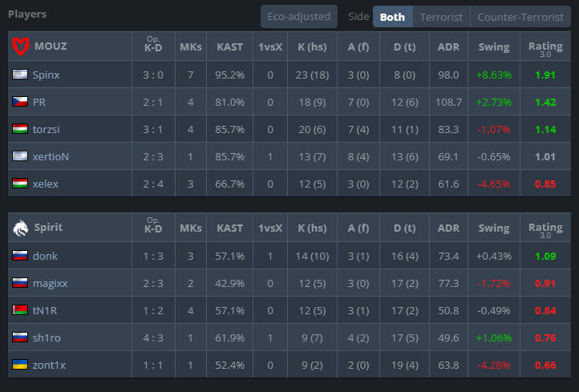This screenshot has height=392, width=579.
Task: Click the Hungarian flag beside torzsi
Action: 20,129
